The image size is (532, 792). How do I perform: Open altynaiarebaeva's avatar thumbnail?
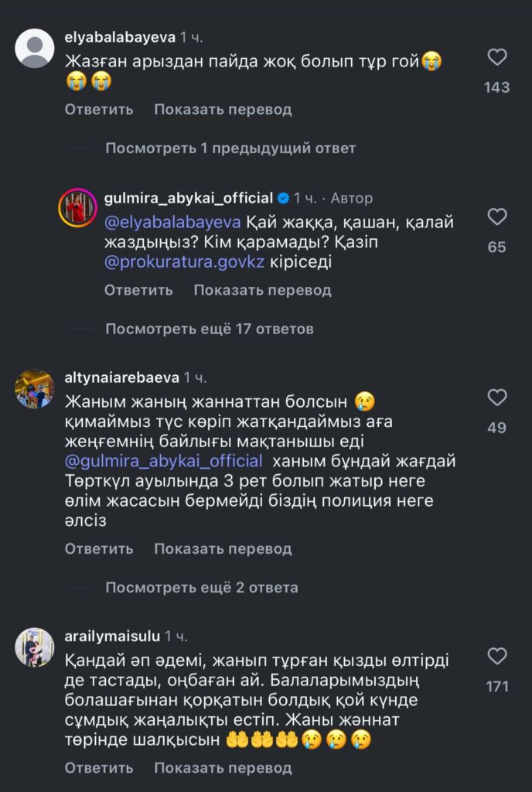[34, 388]
